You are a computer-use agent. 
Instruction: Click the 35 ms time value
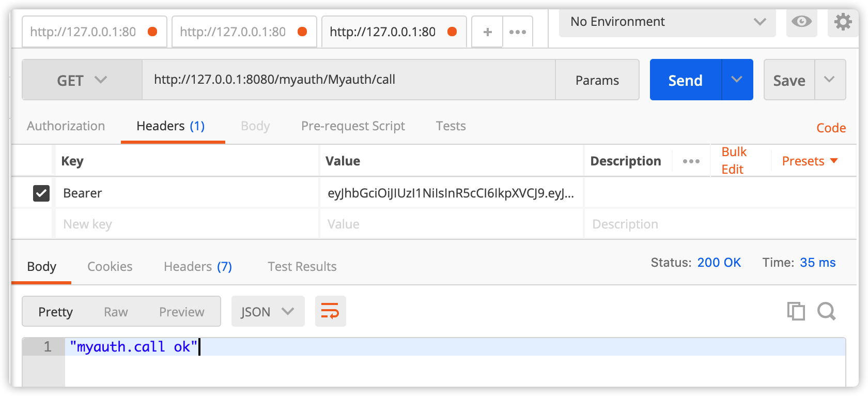click(x=817, y=263)
